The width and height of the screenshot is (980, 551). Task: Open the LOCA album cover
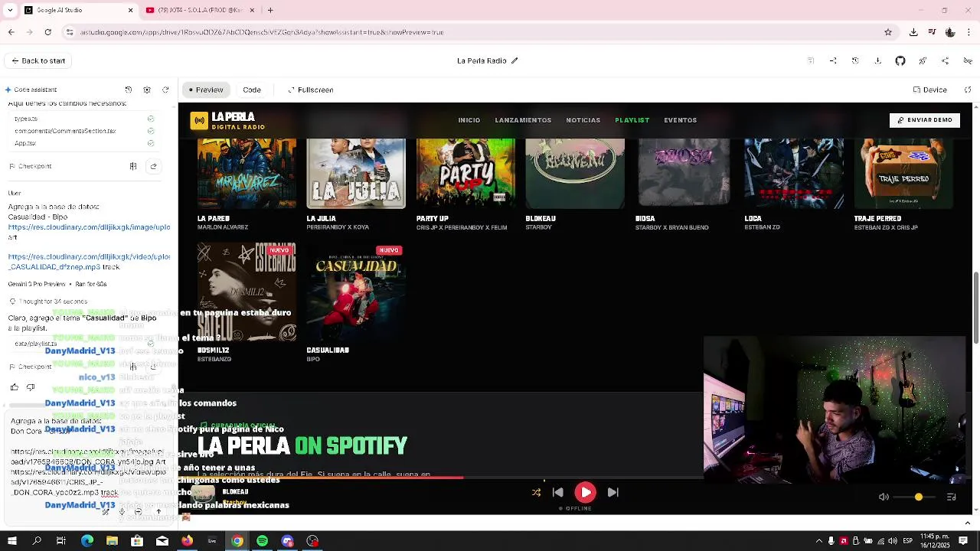click(794, 174)
